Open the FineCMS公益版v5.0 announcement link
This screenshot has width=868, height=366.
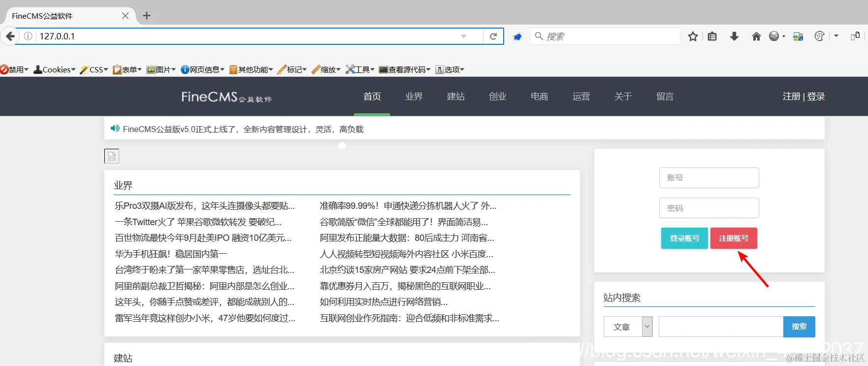[x=243, y=129]
